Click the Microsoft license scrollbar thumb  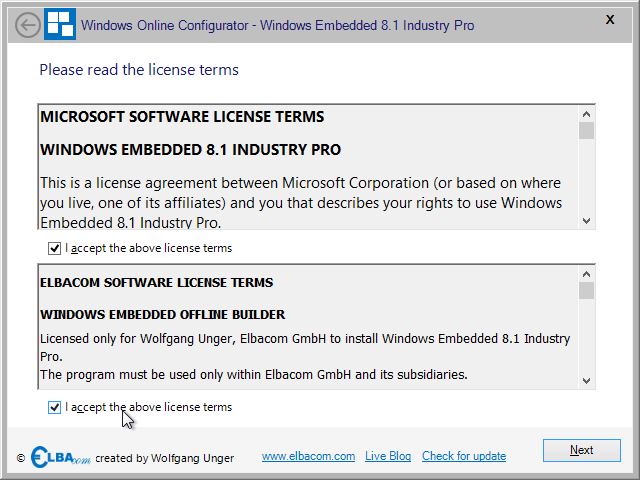click(x=587, y=131)
